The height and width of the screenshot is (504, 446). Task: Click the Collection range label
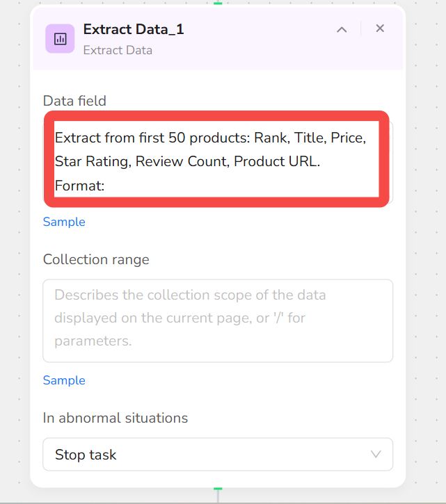(96, 259)
